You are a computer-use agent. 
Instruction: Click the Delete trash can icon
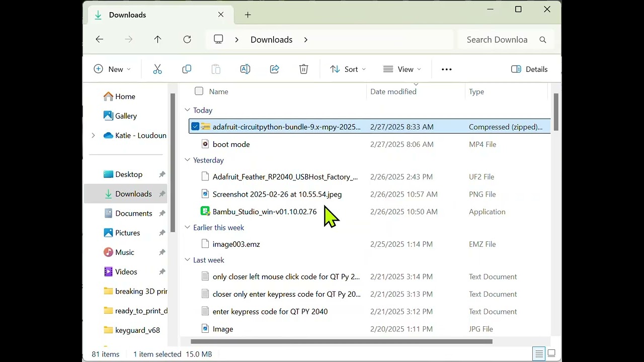click(303, 69)
